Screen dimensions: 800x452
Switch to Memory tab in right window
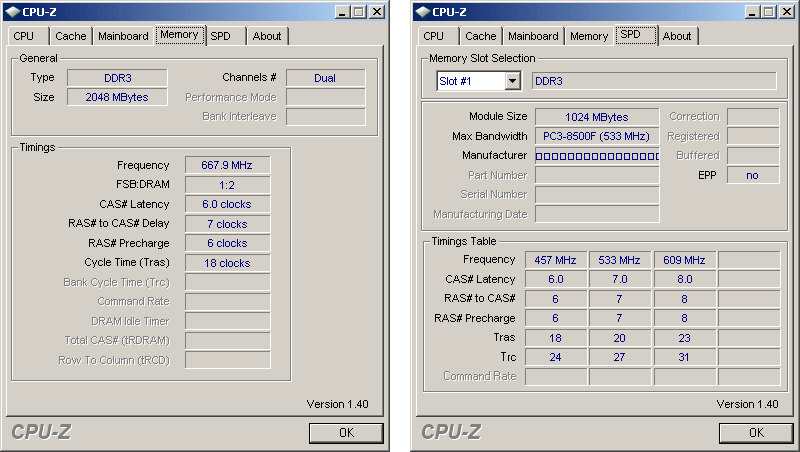point(589,36)
